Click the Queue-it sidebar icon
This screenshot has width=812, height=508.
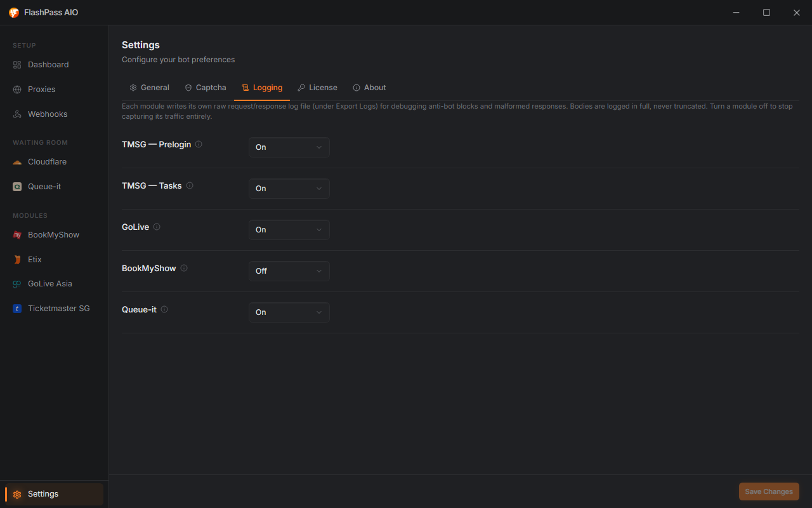17,187
